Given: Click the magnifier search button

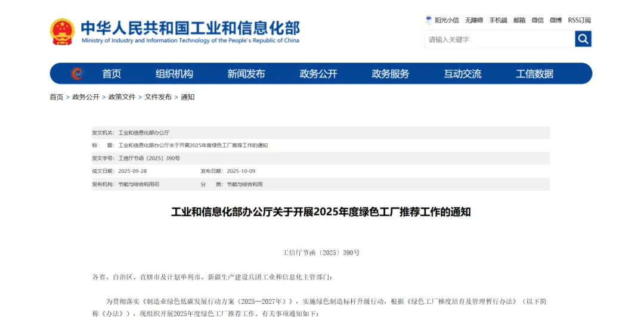Looking at the screenshot, I should tap(583, 39).
